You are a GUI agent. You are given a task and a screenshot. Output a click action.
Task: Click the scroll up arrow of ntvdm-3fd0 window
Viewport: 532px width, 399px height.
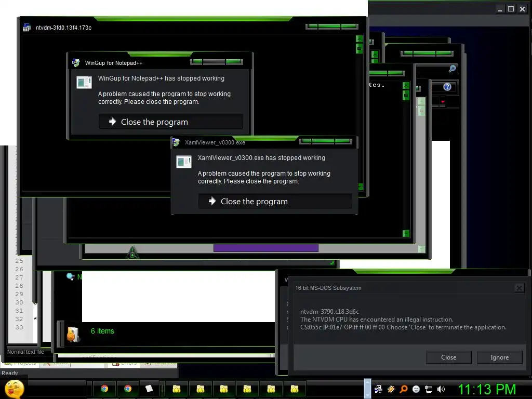point(359,39)
